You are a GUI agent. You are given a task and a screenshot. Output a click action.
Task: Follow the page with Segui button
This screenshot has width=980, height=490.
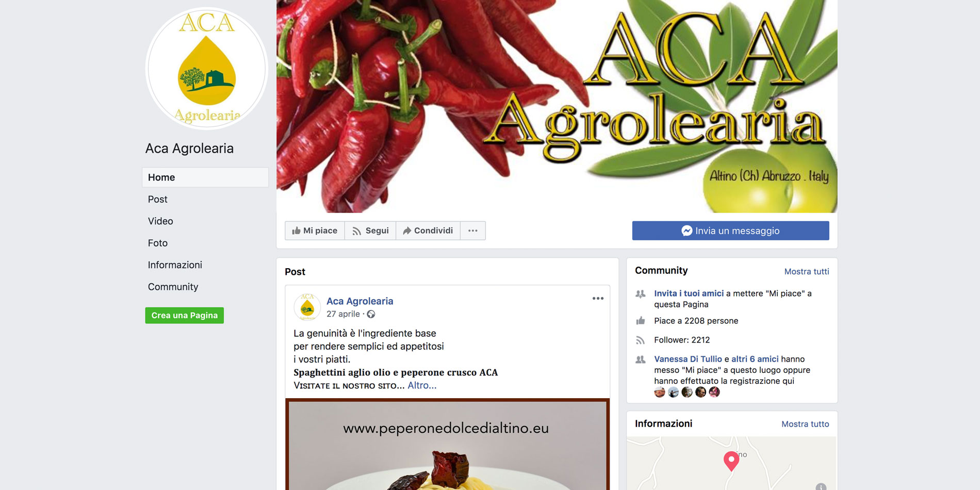pyautogui.click(x=370, y=231)
